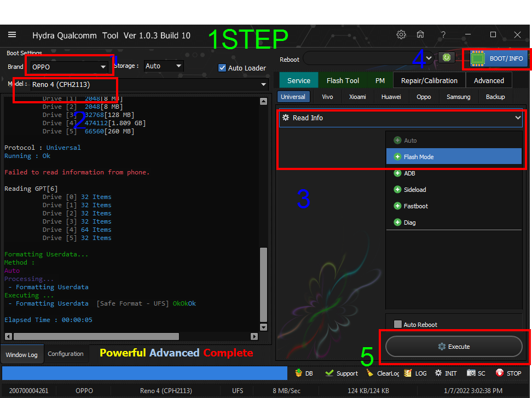The height and width of the screenshot is (398, 532).
Task: Click log scrollbar up arrow
Action: [x=264, y=101]
